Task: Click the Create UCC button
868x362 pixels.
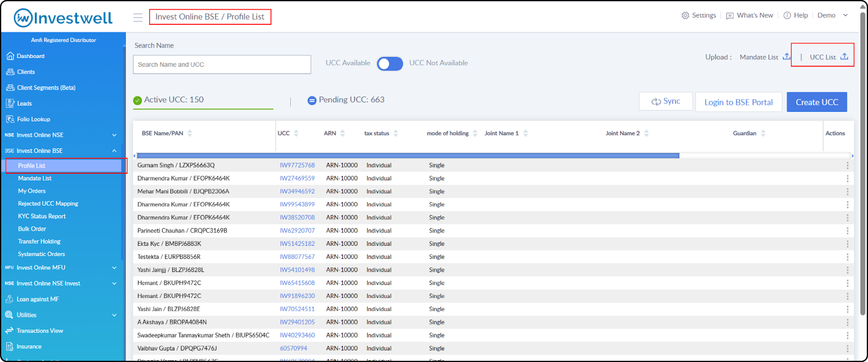Action: [817, 102]
